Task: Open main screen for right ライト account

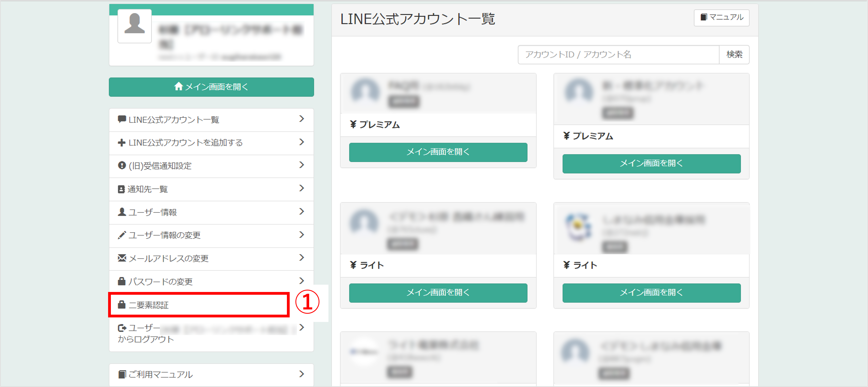Action: click(651, 293)
